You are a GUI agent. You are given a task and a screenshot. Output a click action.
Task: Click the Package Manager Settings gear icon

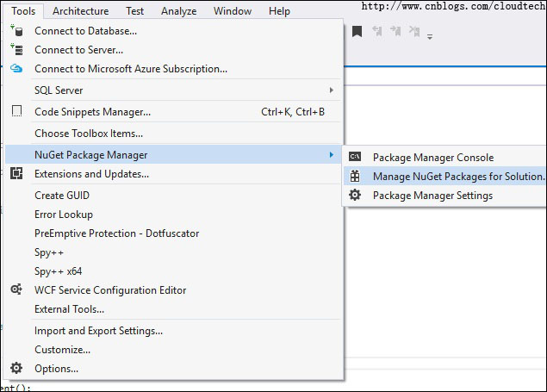355,195
